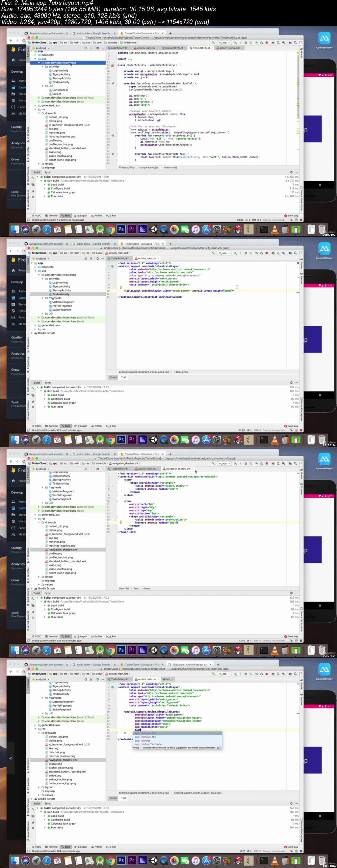Click Chrome back arrow in the fourth frame

11,671
